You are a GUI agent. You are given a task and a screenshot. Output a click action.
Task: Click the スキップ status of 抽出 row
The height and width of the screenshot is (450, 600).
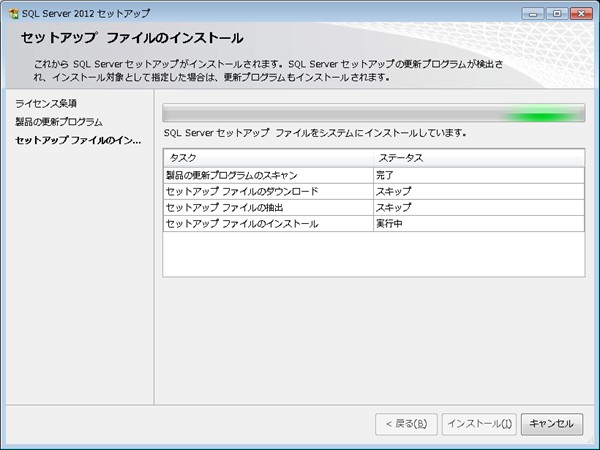coord(479,207)
